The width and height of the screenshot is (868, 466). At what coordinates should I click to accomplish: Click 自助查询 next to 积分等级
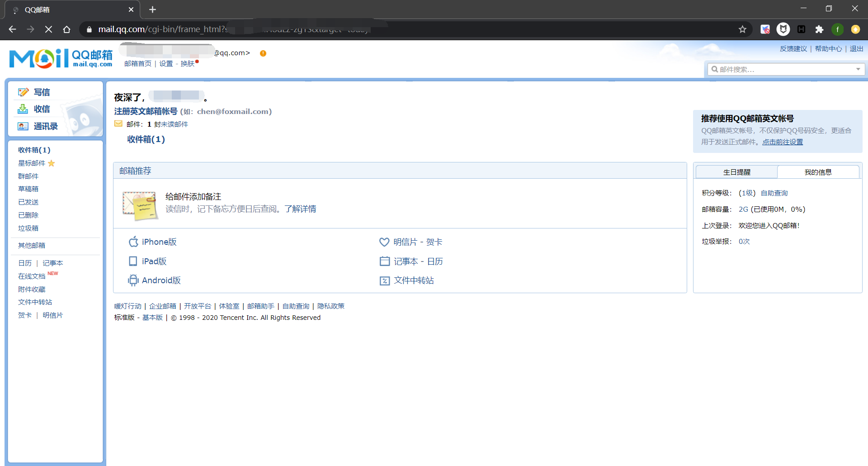click(774, 193)
